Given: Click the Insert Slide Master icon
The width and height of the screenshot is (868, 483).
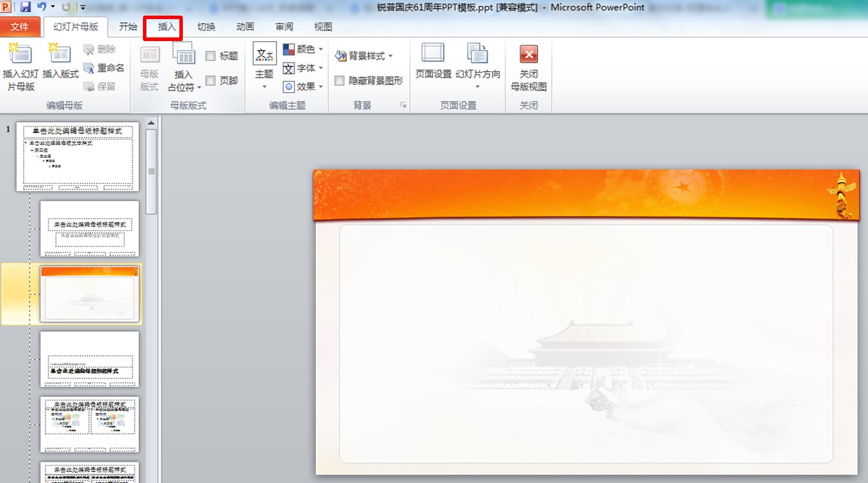Looking at the screenshot, I should point(20,55).
